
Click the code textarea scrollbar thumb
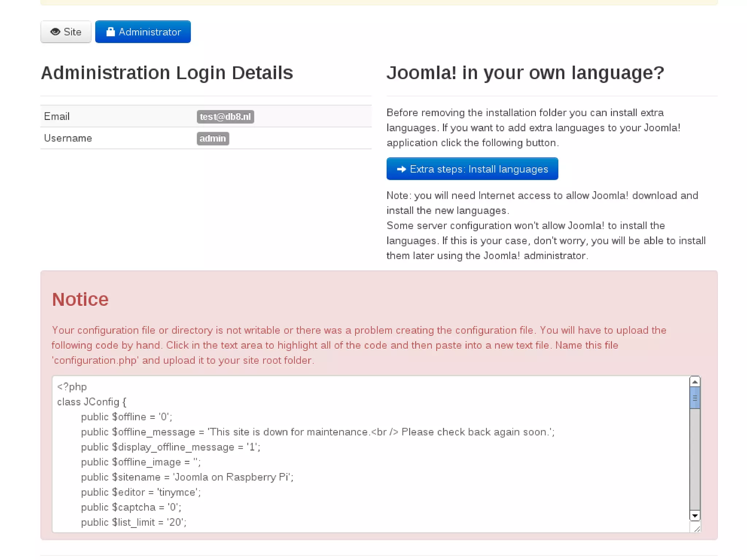(x=694, y=398)
